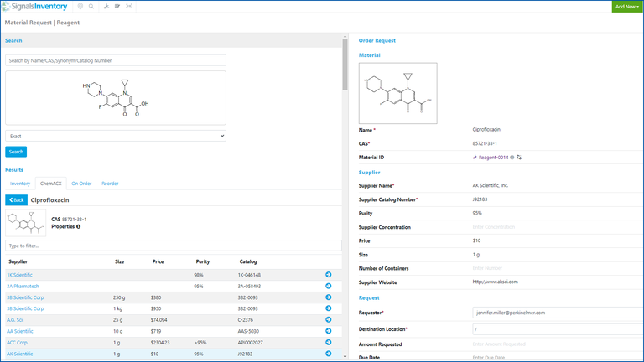The width and height of the screenshot is (644, 362).
Task: Click the catalog number 1K-046148 cell
Action: 249,275
